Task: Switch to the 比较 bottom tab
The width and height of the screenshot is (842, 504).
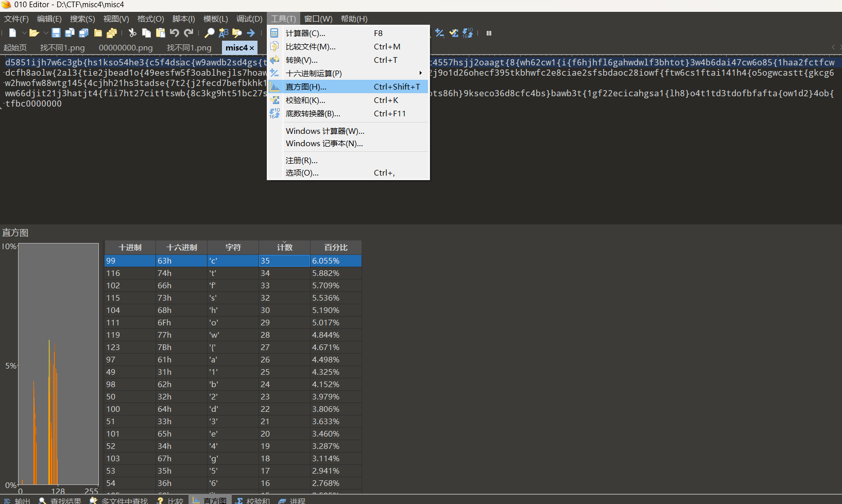Action: pyautogui.click(x=170, y=500)
